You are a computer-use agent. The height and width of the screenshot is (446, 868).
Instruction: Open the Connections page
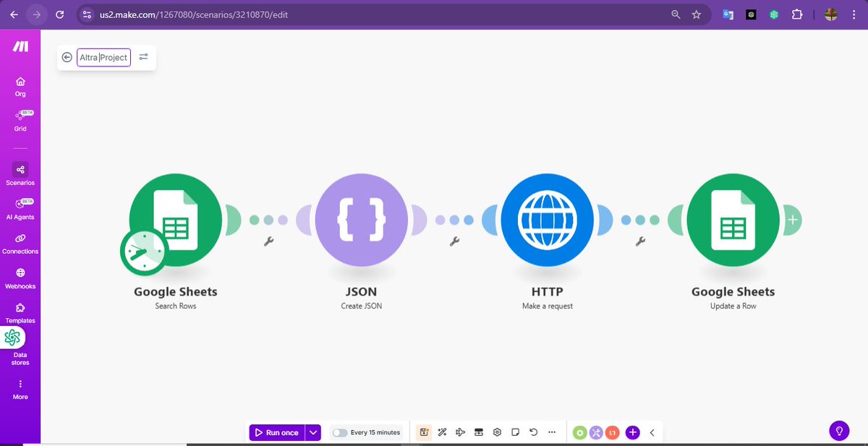pyautogui.click(x=20, y=243)
